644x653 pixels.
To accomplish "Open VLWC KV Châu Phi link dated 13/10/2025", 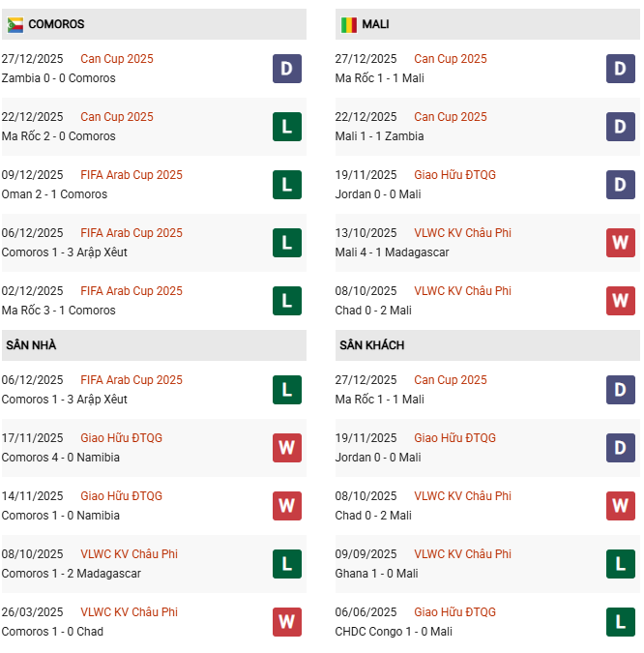I will tap(462, 233).
